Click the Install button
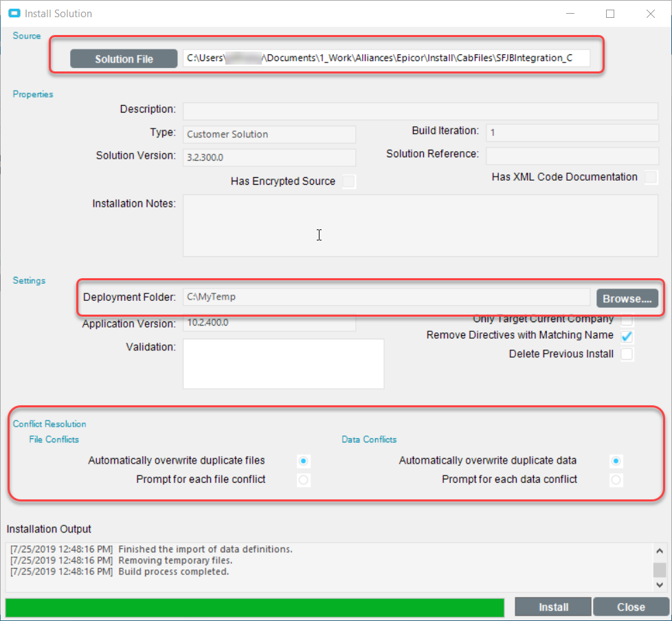The height and width of the screenshot is (621, 672). [553, 607]
